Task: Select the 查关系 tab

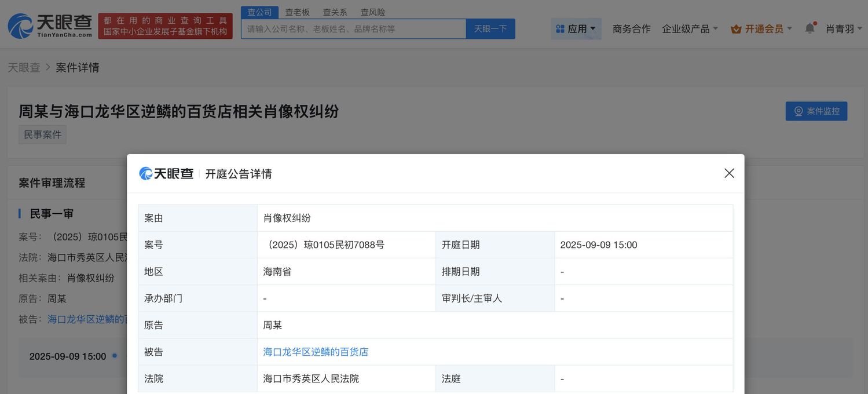Action: [x=335, y=12]
